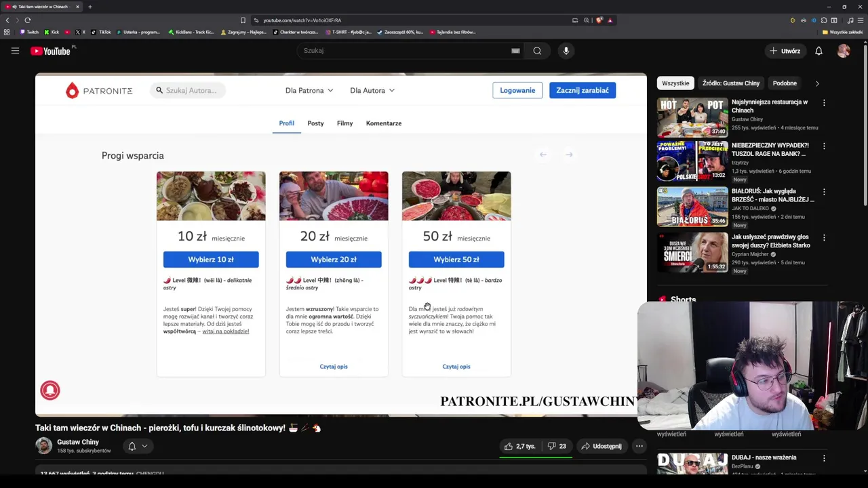
Task: Click the Utwórz create button
Action: point(785,51)
